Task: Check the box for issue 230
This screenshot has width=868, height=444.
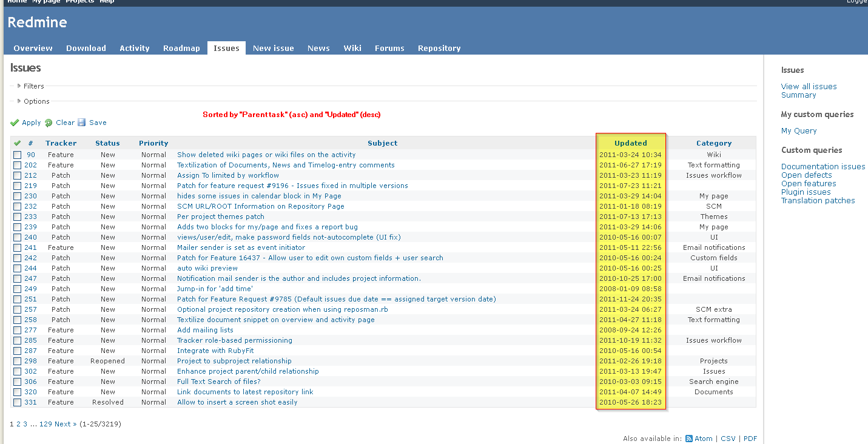Action: [17, 197]
